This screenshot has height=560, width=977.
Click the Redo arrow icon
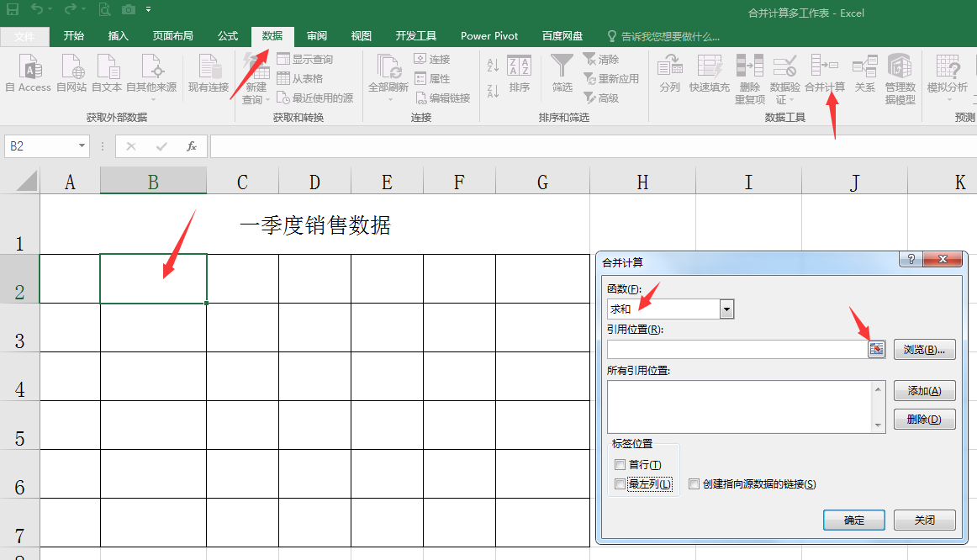[71, 9]
